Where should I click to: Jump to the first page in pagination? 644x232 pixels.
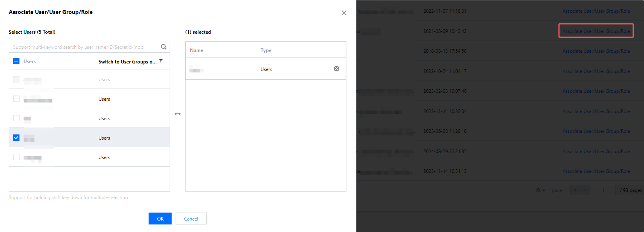(x=575, y=190)
